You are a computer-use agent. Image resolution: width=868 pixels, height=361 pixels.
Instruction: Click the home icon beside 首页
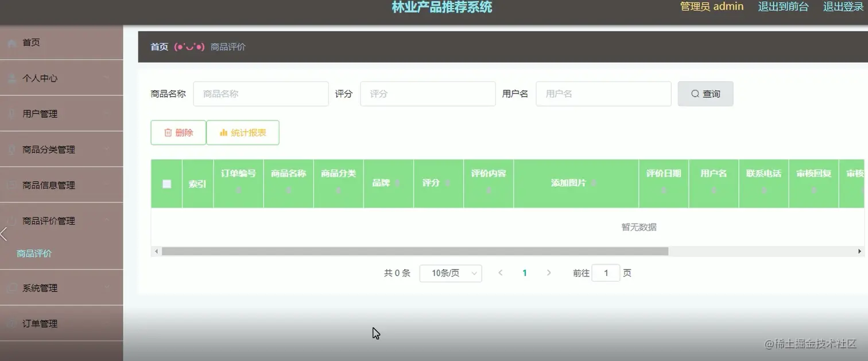11,43
